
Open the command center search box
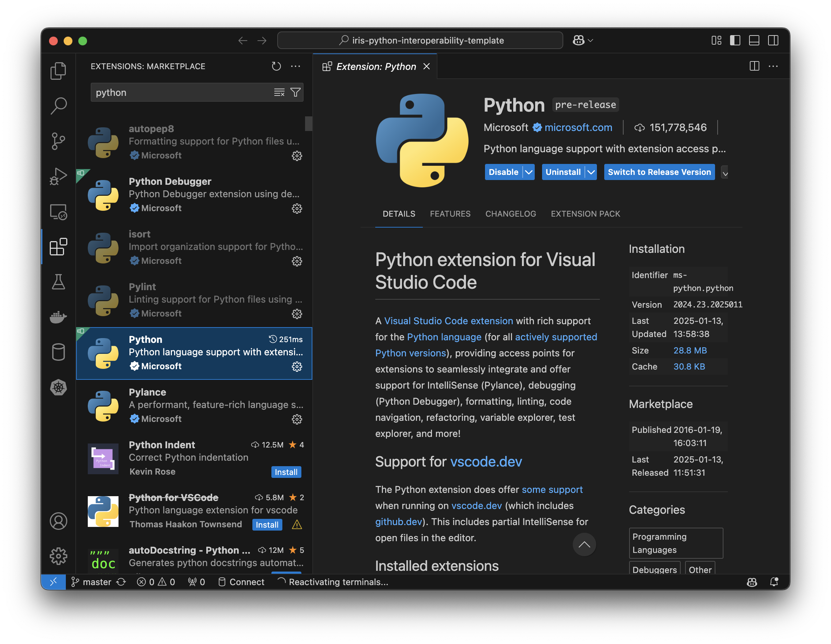pos(420,40)
